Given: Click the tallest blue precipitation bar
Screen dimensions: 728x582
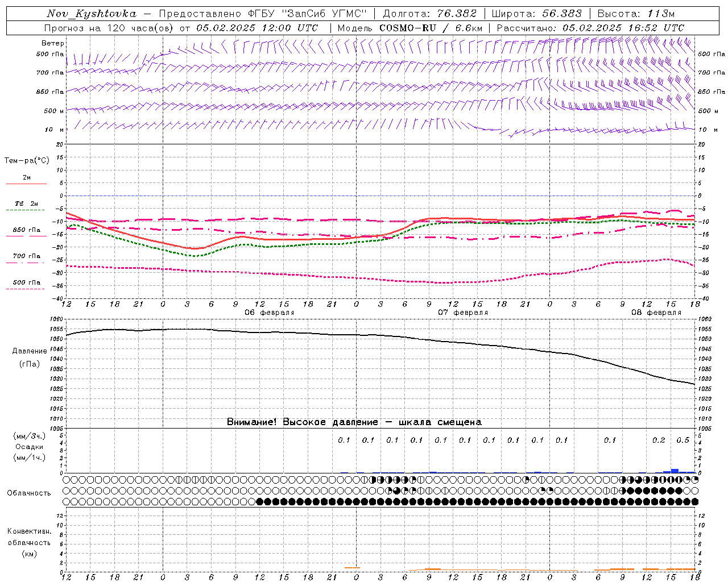Looking at the screenshot, I should [x=675, y=471].
